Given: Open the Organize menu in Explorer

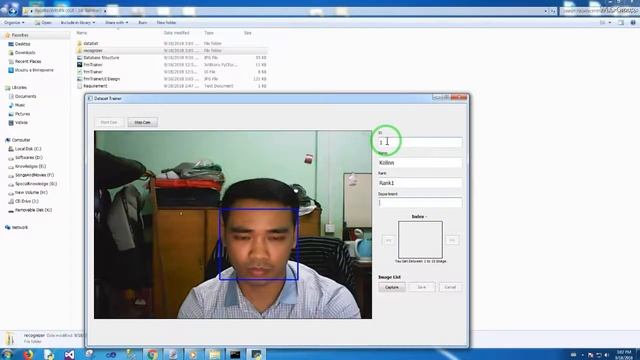Looking at the screenshot, I should 14,22.
